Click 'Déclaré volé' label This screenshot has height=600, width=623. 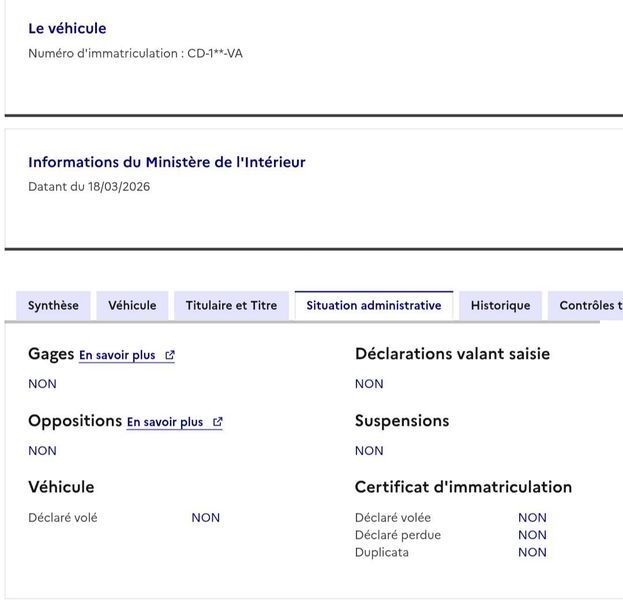coord(63,517)
